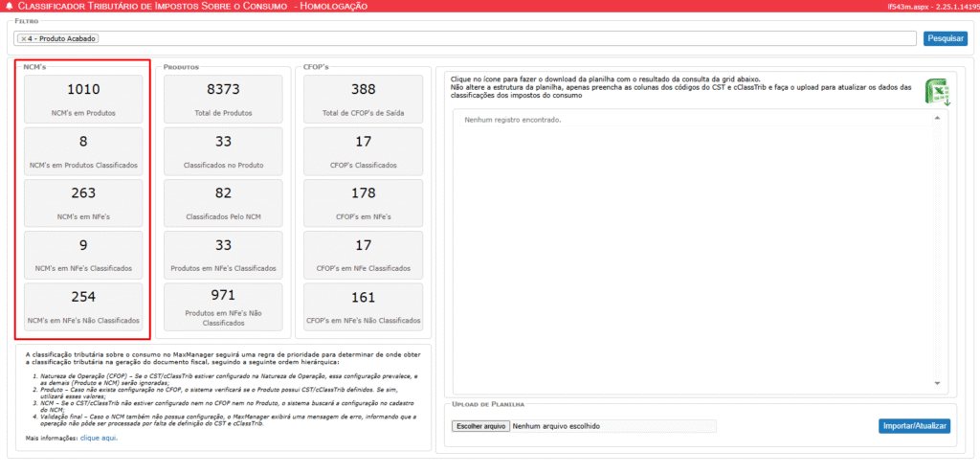Image resolution: width=980 pixels, height=474 pixels.
Task: Remove the '4 - Produto Acabado' filter tag
Action: coord(24,38)
